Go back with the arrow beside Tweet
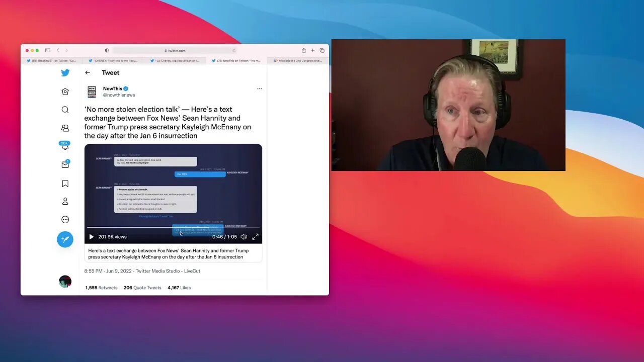Screen dimensions: 644x362 pyautogui.click(x=88, y=73)
